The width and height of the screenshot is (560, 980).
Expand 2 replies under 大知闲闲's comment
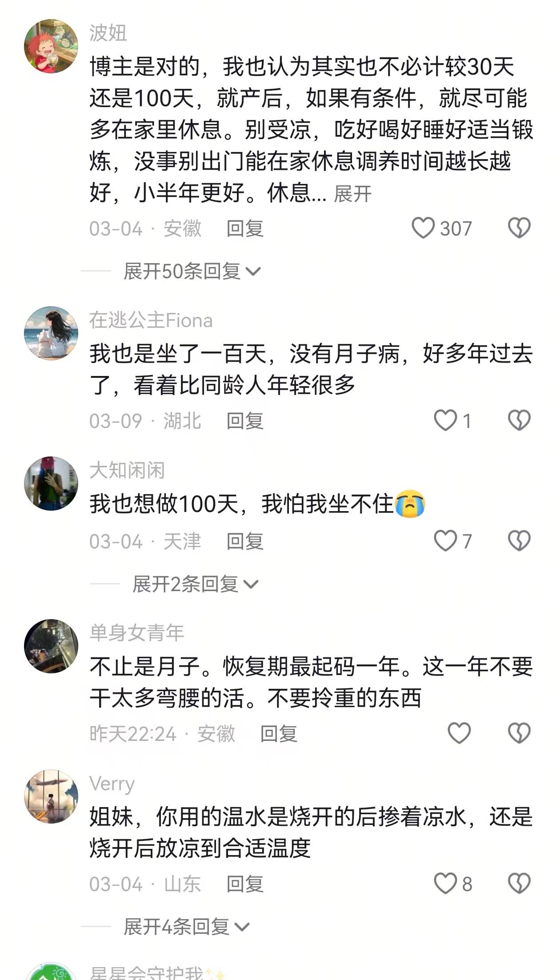(x=195, y=584)
